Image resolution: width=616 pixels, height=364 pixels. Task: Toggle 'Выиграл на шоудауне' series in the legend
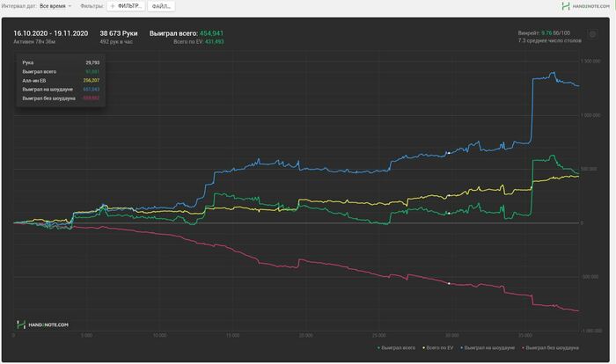pos(488,348)
